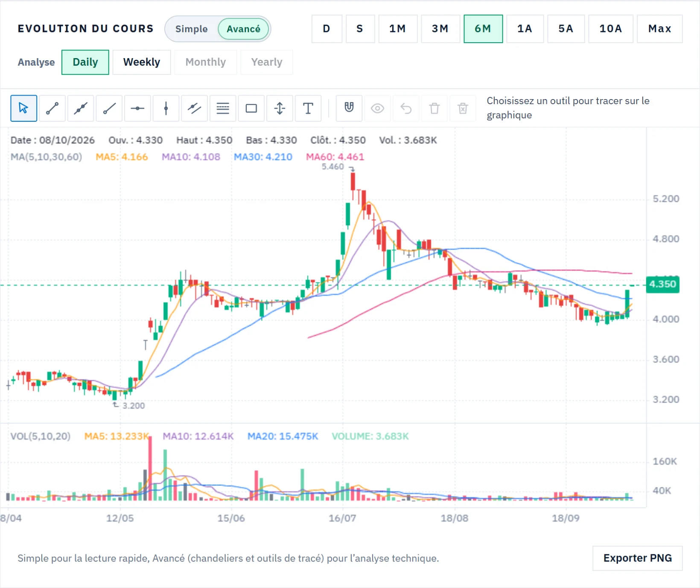The width and height of the screenshot is (700, 588).
Task: Choose the Fibonacci levels lines tool
Action: (x=223, y=108)
